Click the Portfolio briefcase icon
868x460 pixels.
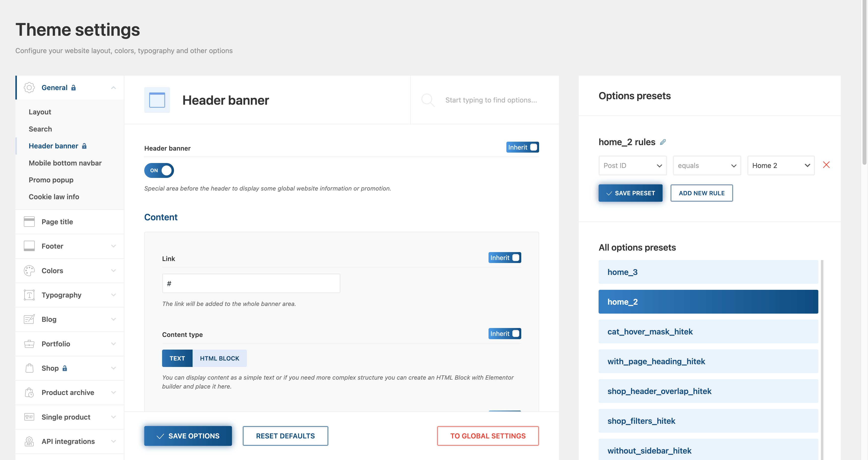click(x=29, y=344)
